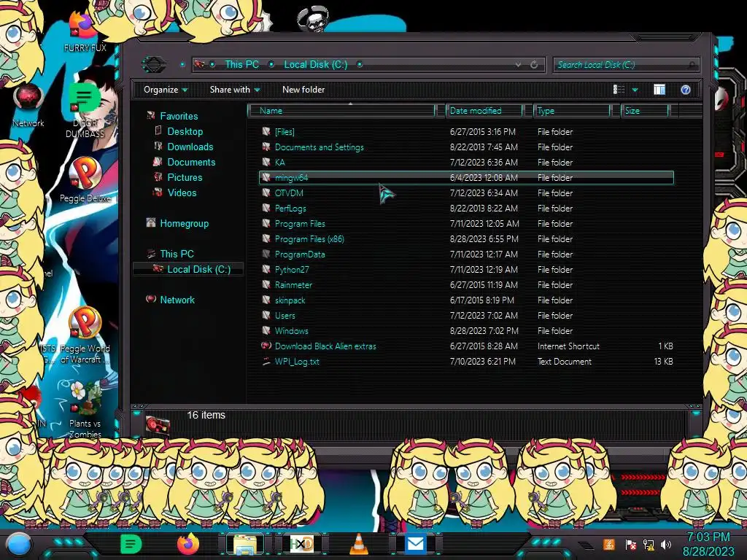This screenshot has height=560, width=747.
Task: Open Firefox from the taskbar
Action: click(x=188, y=544)
